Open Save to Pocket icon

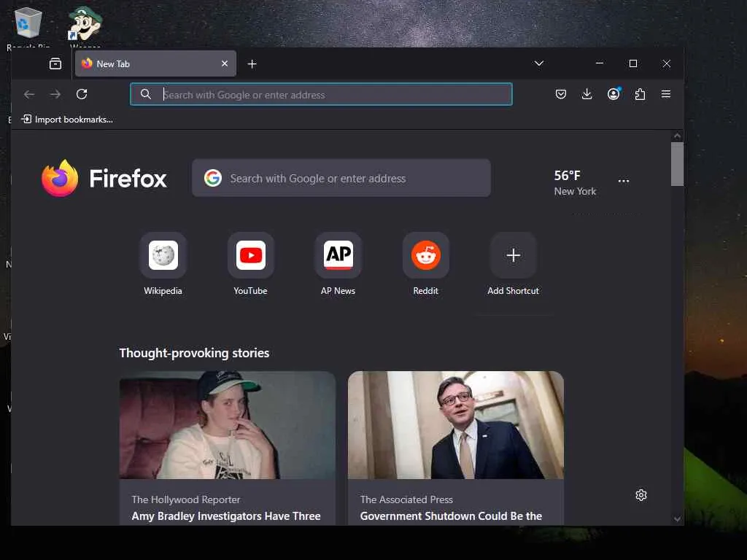click(x=561, y=94)
